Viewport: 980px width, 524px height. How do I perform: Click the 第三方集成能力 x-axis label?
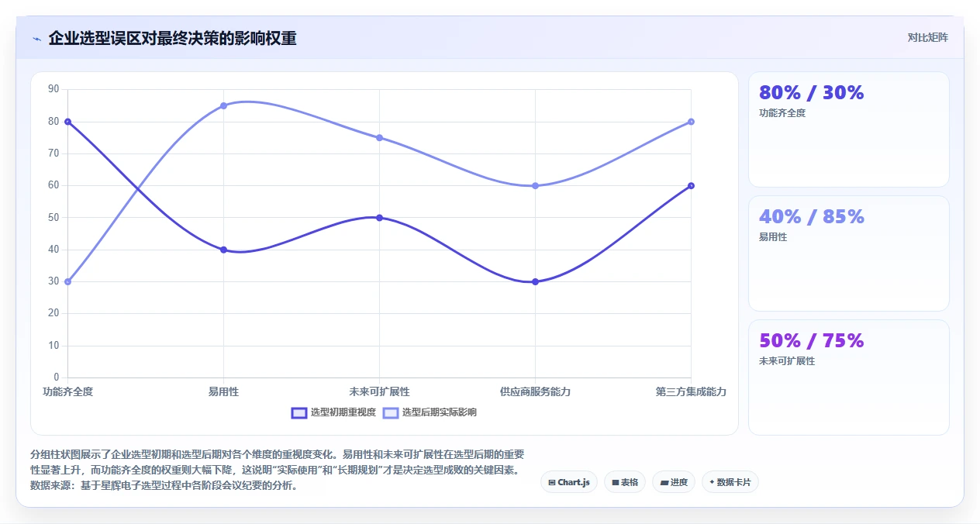(691, 392)
